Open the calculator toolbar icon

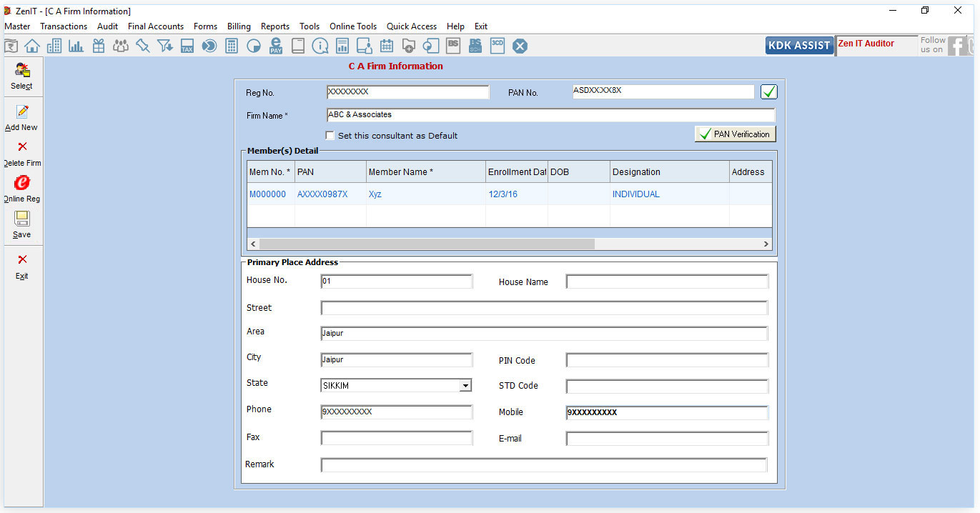point(231,46)
